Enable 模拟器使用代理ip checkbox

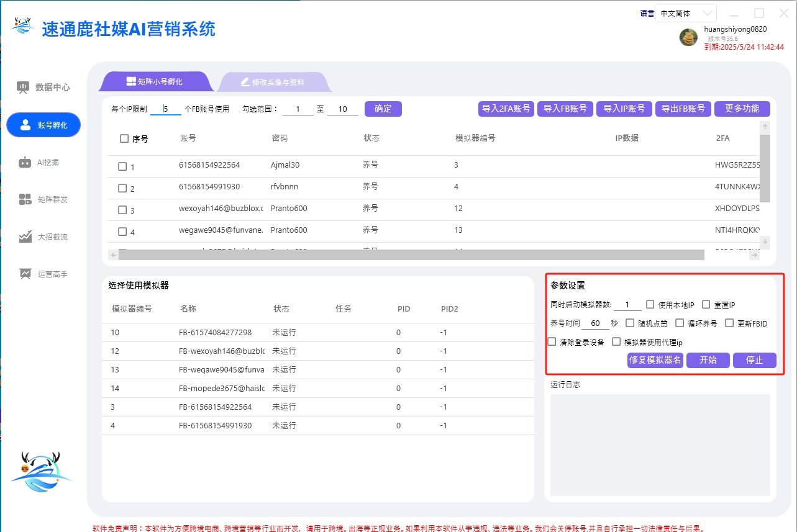[616, 341]
